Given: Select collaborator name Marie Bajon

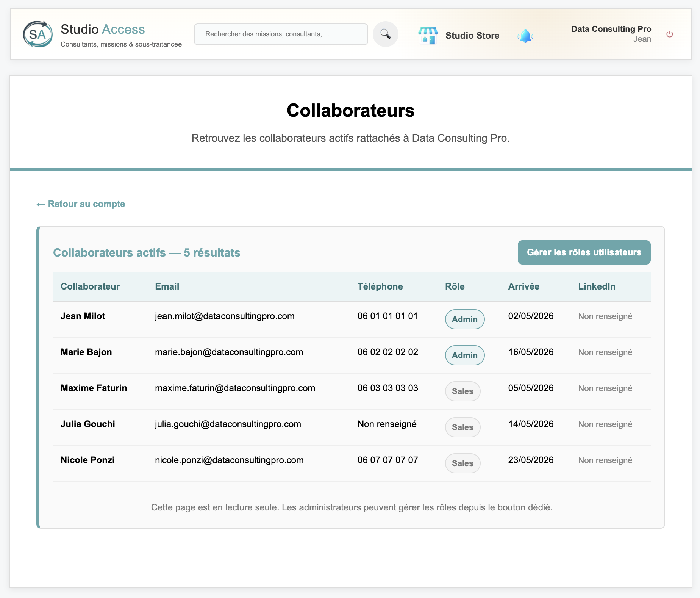Looking at the screenshot, I should [x=86, y=352].
